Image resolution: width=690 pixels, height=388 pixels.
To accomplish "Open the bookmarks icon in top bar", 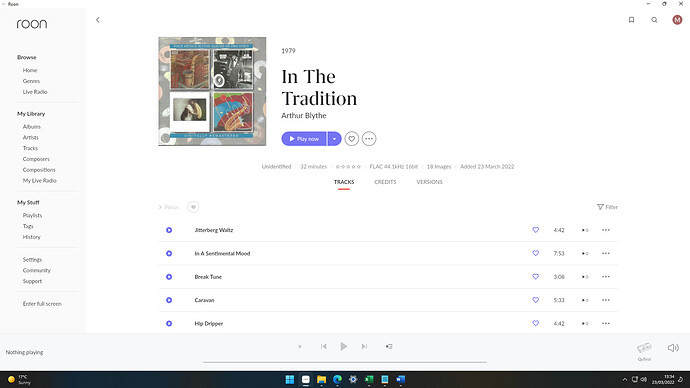I will pyautogui.click(x=631, y=20).
